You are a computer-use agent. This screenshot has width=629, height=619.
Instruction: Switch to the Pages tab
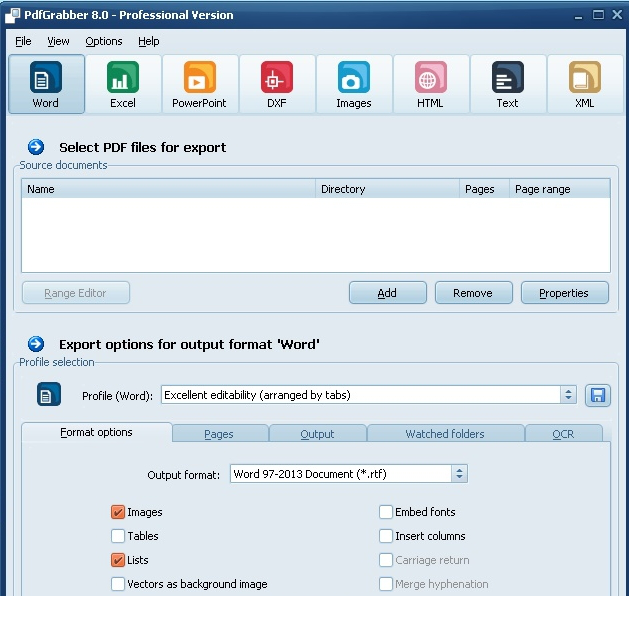tap(219, 434)
